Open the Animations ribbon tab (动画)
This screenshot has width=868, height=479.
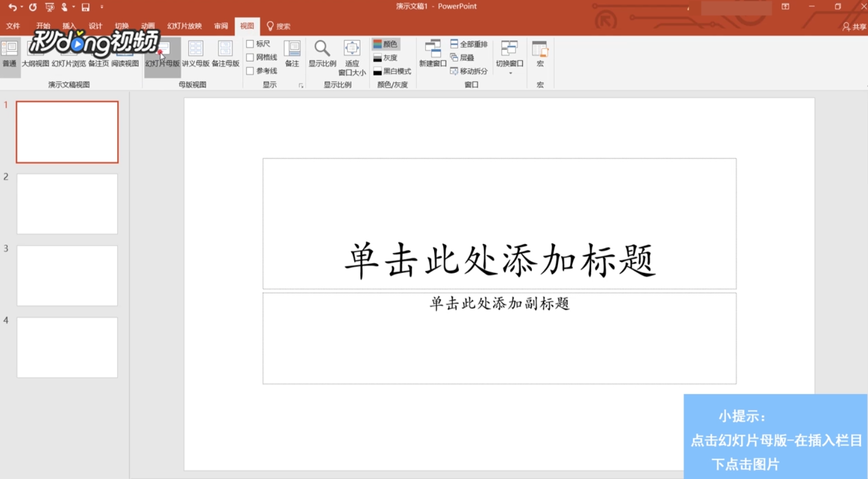(x=147, y=26)
